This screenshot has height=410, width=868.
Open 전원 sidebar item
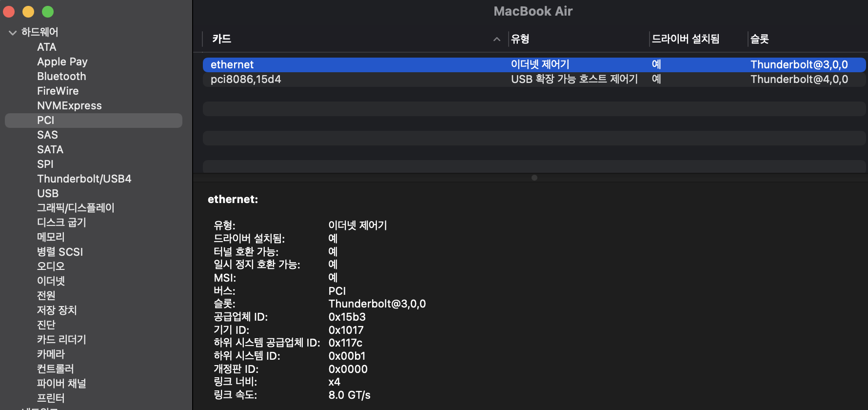tap(46, 296)
